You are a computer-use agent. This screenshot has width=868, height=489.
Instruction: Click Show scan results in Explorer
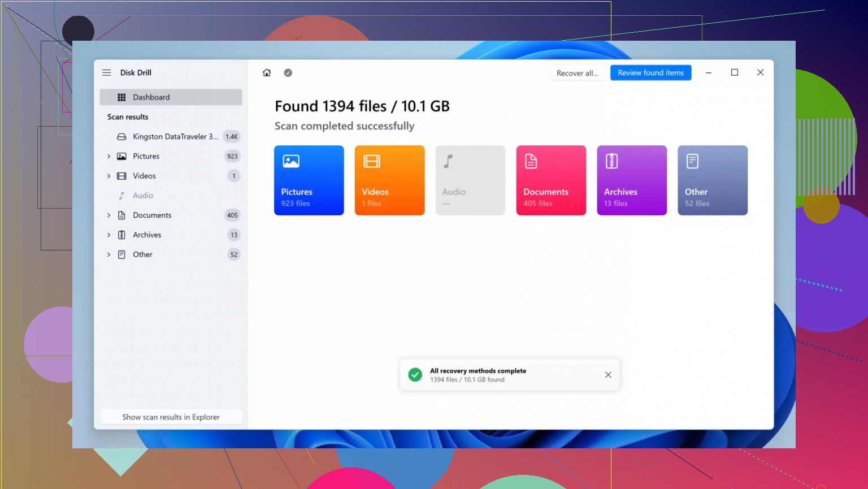(x=171, y=417)
